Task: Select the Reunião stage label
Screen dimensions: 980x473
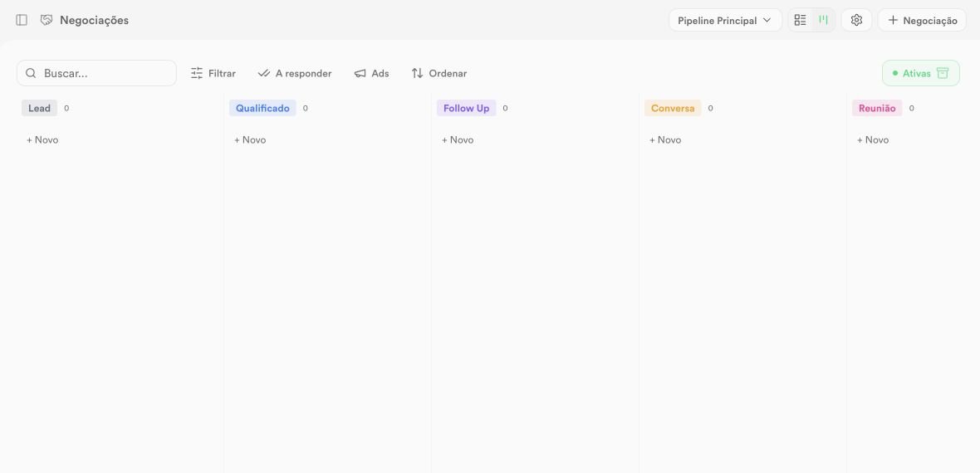Action: (877, 108)
